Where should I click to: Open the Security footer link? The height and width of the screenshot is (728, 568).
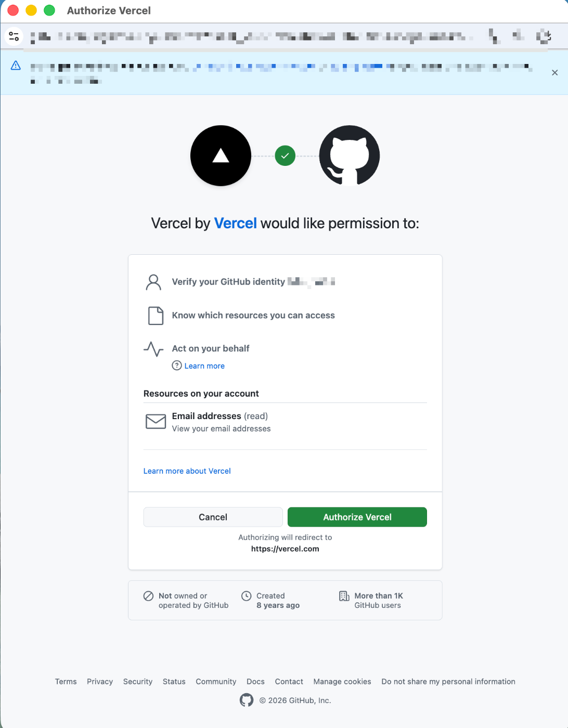[138, 682]
